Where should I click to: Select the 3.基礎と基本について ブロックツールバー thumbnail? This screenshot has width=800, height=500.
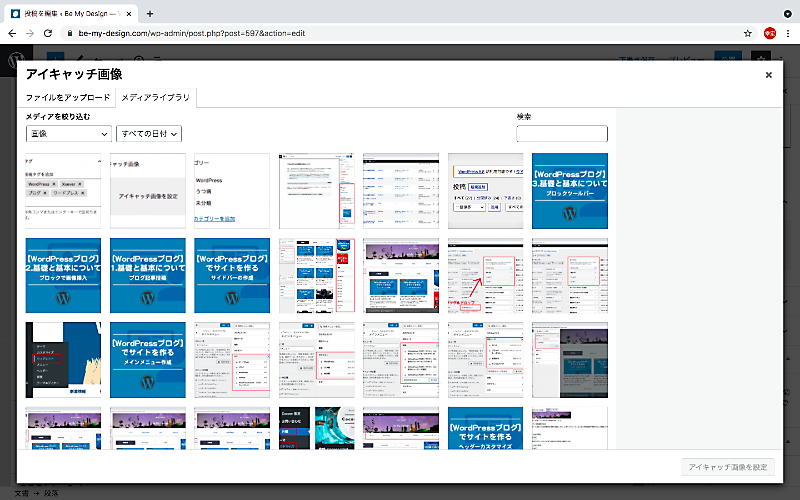pyautogui.click(x=569, y=190)
